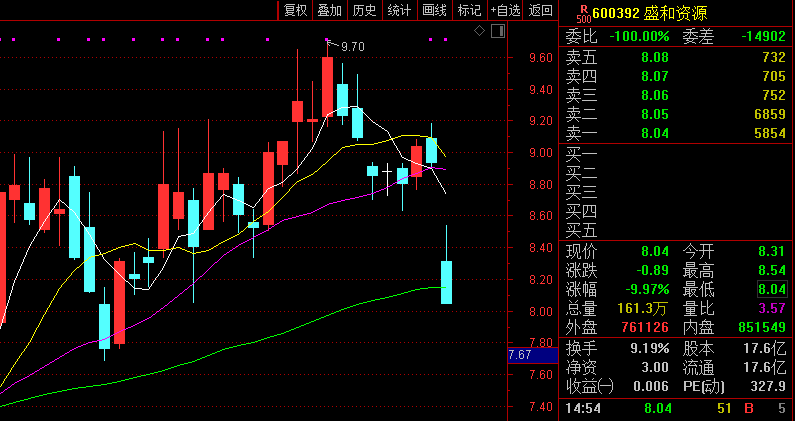Click the PE(动) value 327.9

[769, 387]
